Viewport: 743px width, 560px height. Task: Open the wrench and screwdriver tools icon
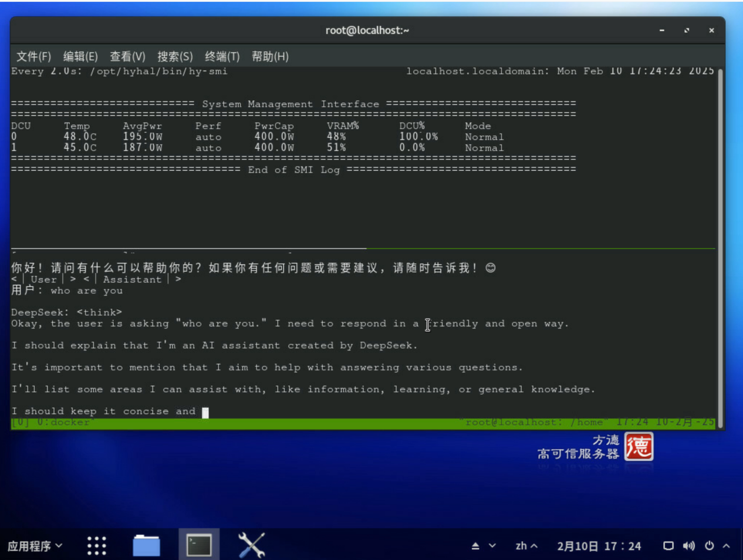252,545
